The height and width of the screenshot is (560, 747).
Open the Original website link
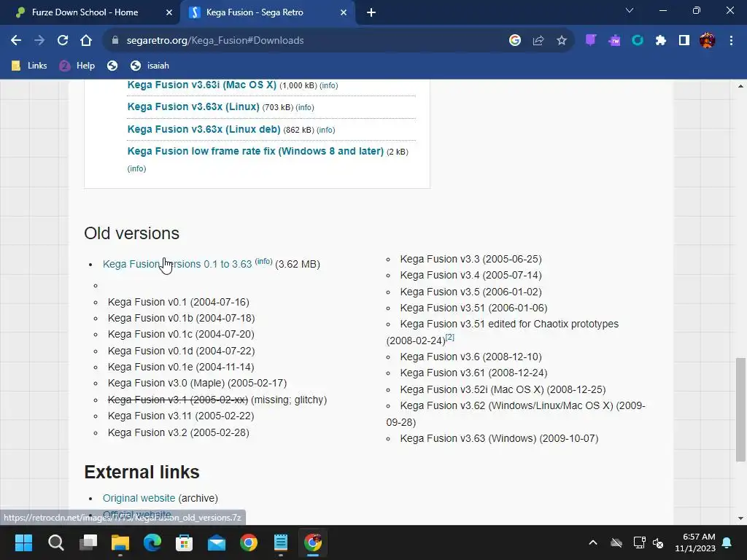[x=139, y=498]
